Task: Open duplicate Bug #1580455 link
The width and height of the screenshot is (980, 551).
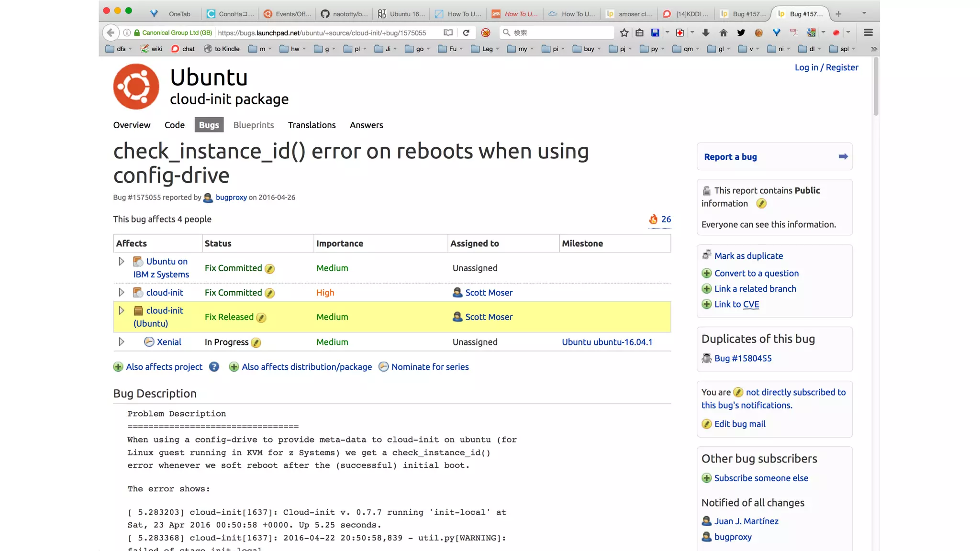Action: click(x=743, y=359)
